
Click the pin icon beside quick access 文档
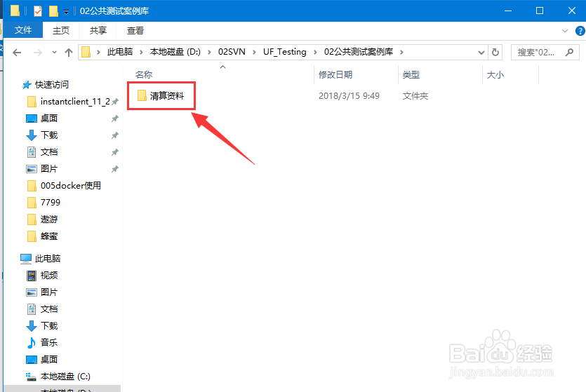(115, 152)
